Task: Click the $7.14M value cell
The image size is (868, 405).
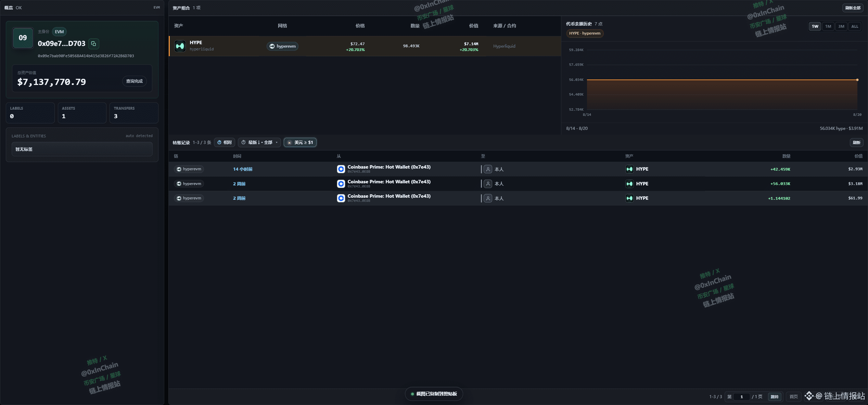Action: [471, 44]
